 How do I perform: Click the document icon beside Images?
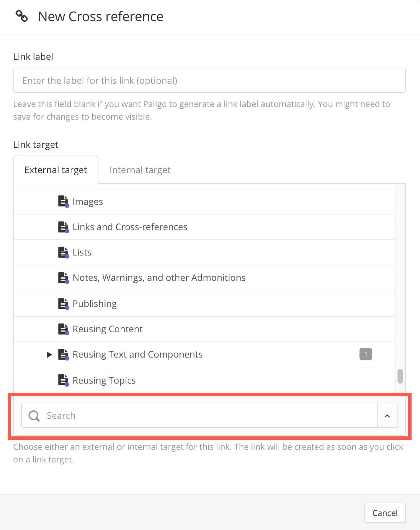(63, 201)
